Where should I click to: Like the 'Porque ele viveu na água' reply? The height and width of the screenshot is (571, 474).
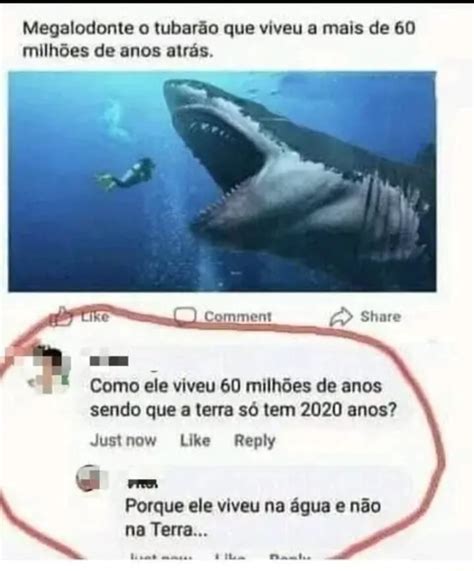point(229,556)
